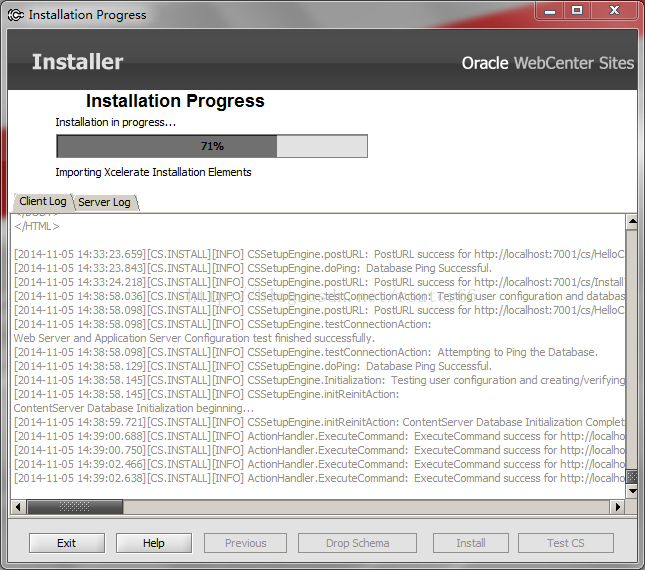Select log line timestamped 14:38:59.721
The height and width of the screenshot is (570, 645).
click(x=319, y=422)
